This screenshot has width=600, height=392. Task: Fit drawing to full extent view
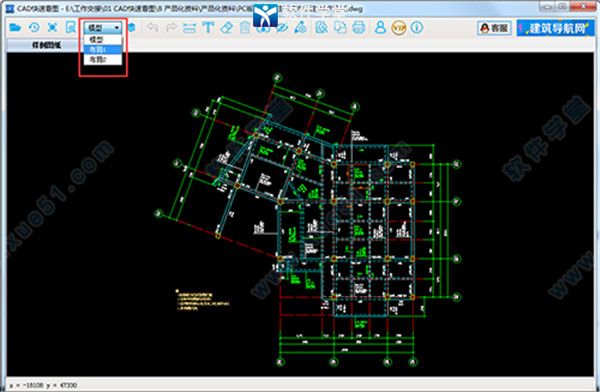[52, 28]
